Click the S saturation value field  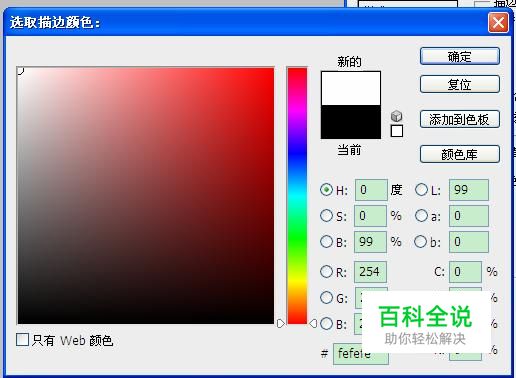click(x=370, y=216)
